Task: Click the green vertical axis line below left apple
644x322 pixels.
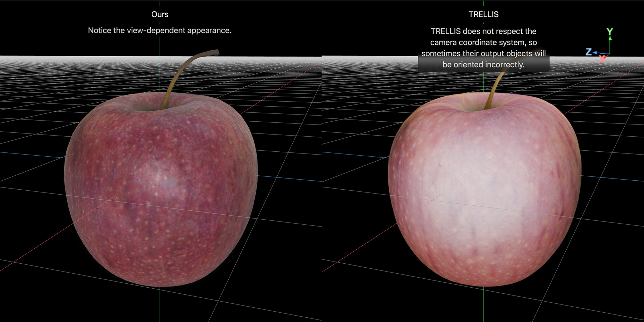Action: pos(160,304)
